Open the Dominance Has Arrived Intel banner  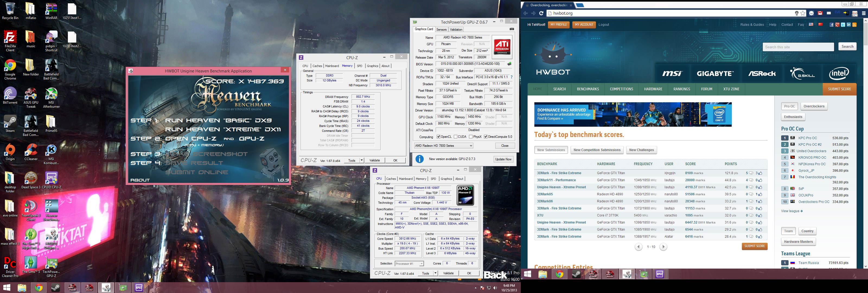633,115
